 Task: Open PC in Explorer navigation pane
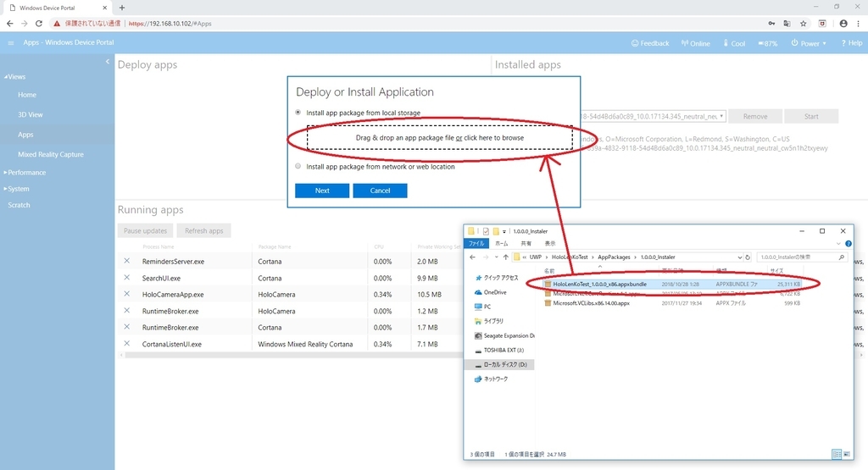tap(482, 307)
